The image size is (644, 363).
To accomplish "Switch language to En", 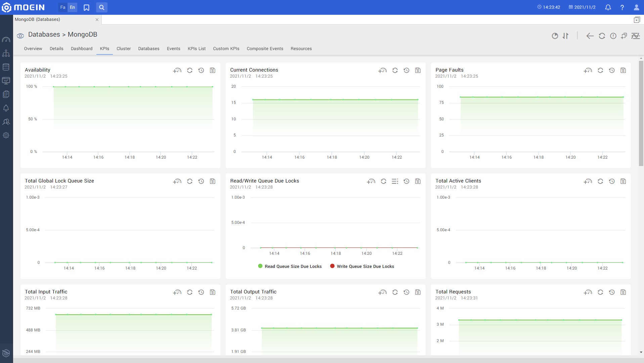I will pyautogui.click(x=72, y=7).
